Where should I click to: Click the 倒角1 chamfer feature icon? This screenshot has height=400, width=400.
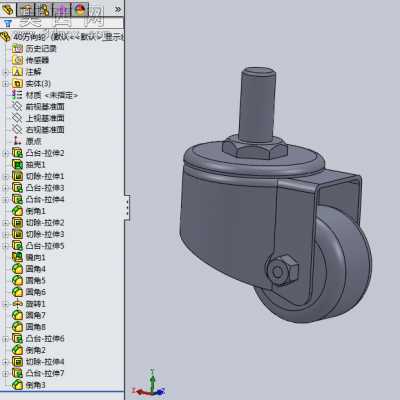click(17, 211)
